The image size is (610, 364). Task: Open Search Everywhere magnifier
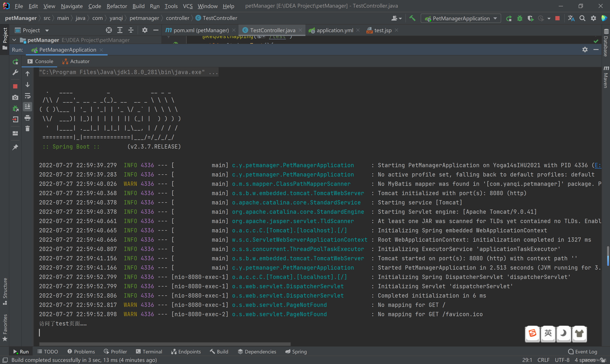(582, 18)
